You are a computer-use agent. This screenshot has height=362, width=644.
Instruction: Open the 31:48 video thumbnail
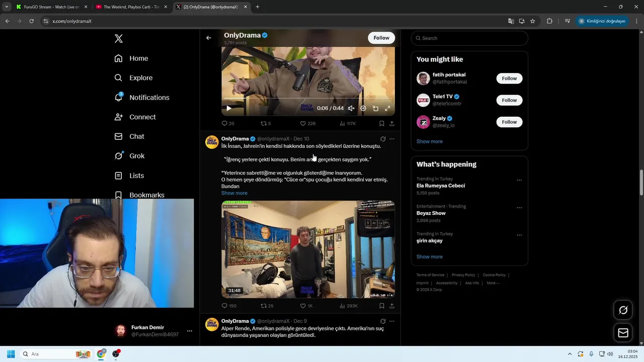[x=308, y=249]
